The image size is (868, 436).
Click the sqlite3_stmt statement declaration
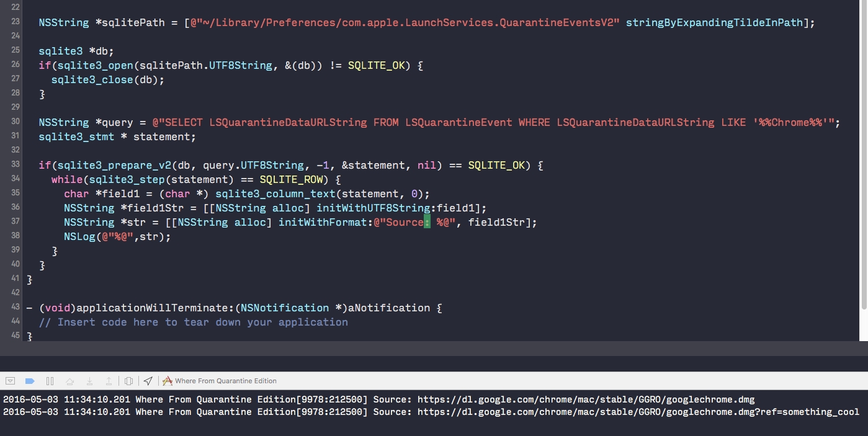point(117,136)
